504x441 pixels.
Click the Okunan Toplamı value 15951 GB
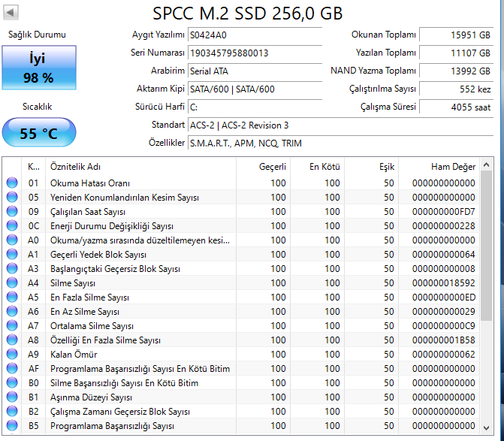coord(457,35)
